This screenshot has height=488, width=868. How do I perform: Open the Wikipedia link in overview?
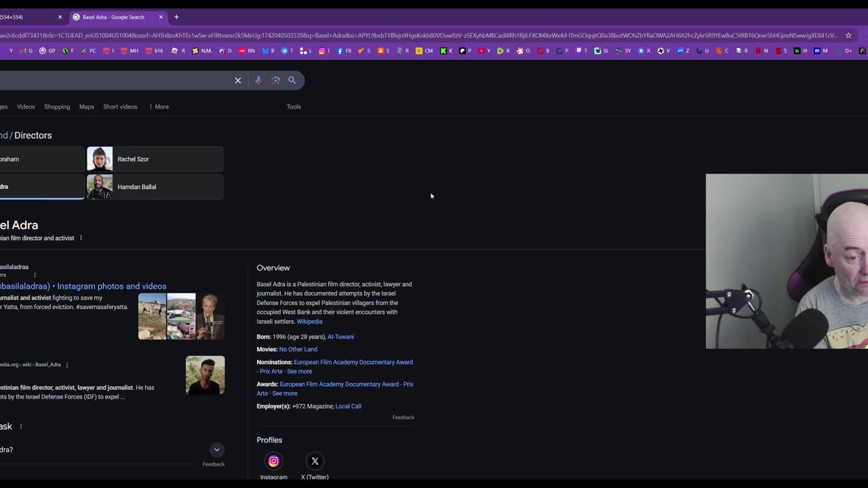click(309, 321)
